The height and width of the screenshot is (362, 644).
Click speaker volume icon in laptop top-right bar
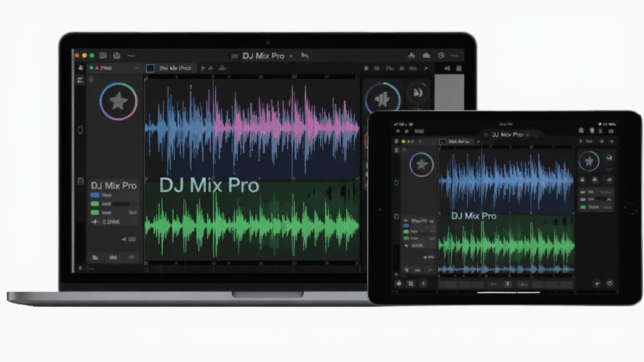click(x=447, y=69)
